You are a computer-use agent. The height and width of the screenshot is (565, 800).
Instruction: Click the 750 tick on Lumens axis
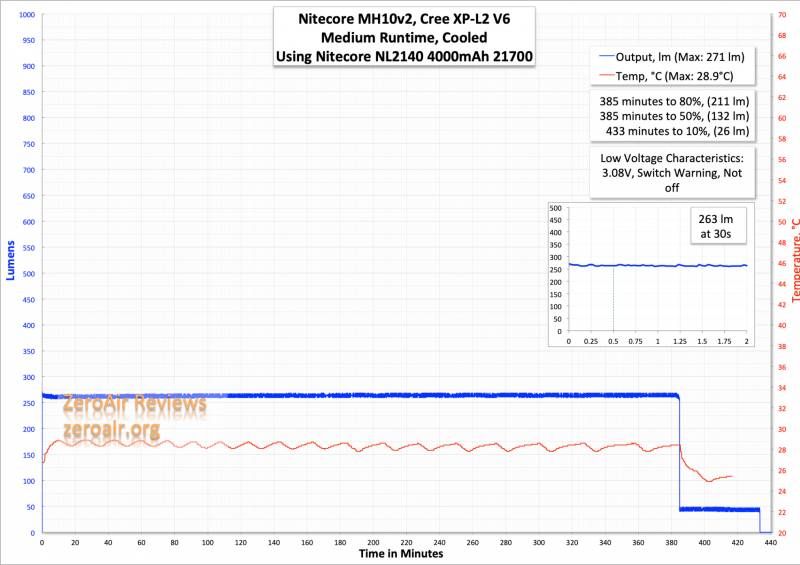coord(29,144)
